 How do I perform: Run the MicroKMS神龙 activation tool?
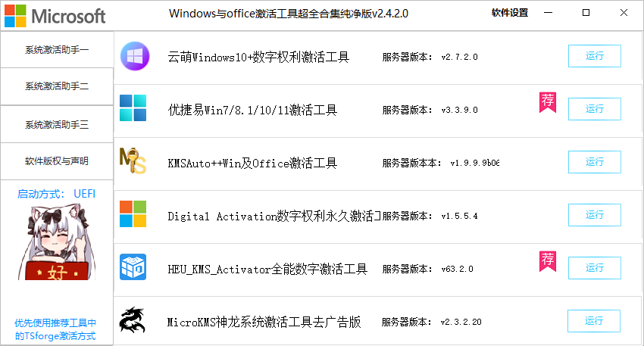point(595,321)
